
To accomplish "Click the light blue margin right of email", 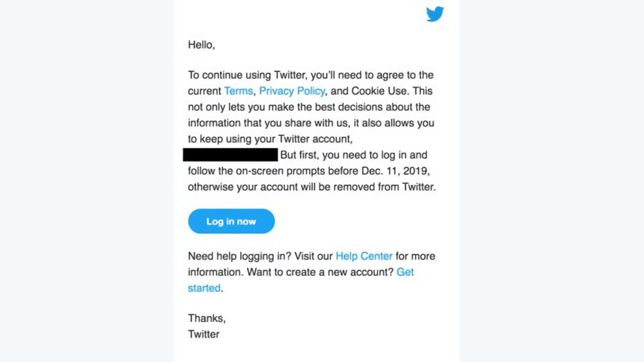I will (551, 180).
